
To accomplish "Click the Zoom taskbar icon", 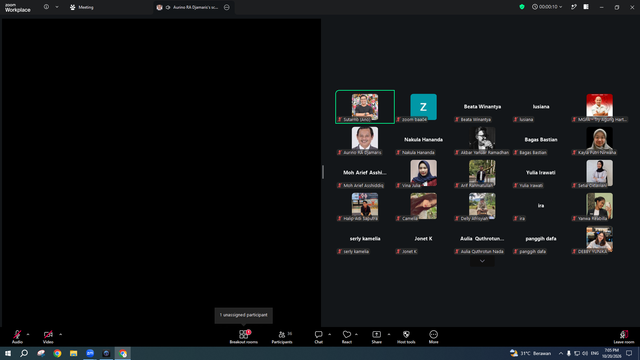I will point(90,353).
